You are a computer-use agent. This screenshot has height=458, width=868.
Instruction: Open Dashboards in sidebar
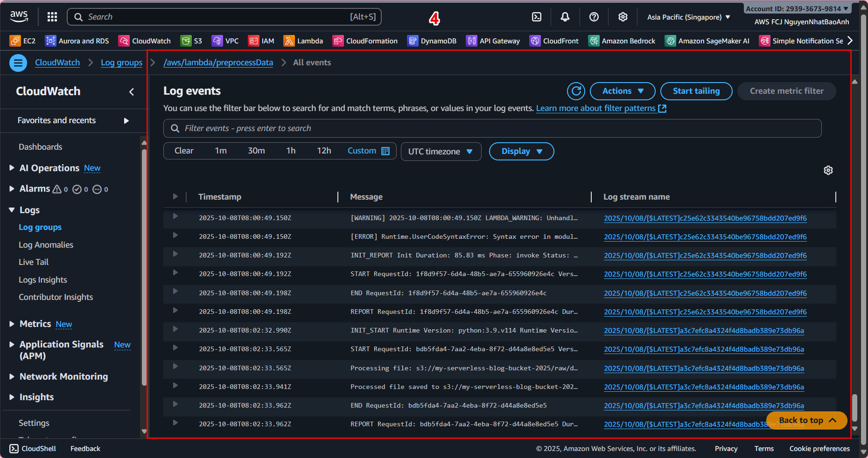point(40,147)
